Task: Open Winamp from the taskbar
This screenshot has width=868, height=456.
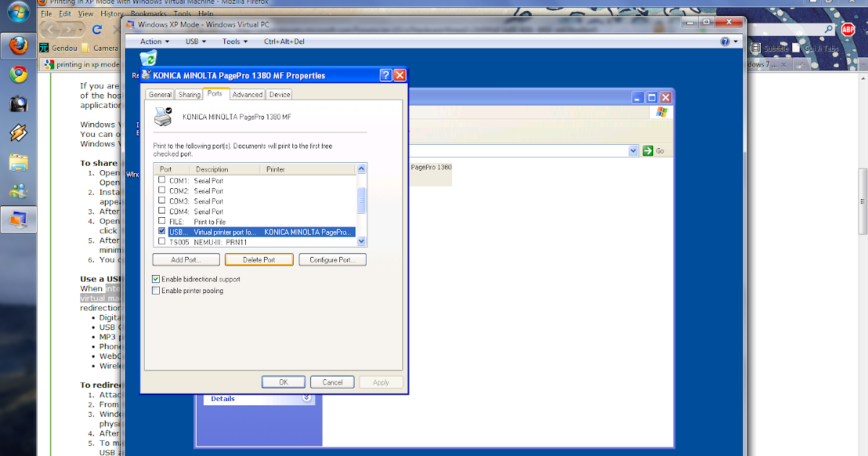Action: tap(18, 132)
